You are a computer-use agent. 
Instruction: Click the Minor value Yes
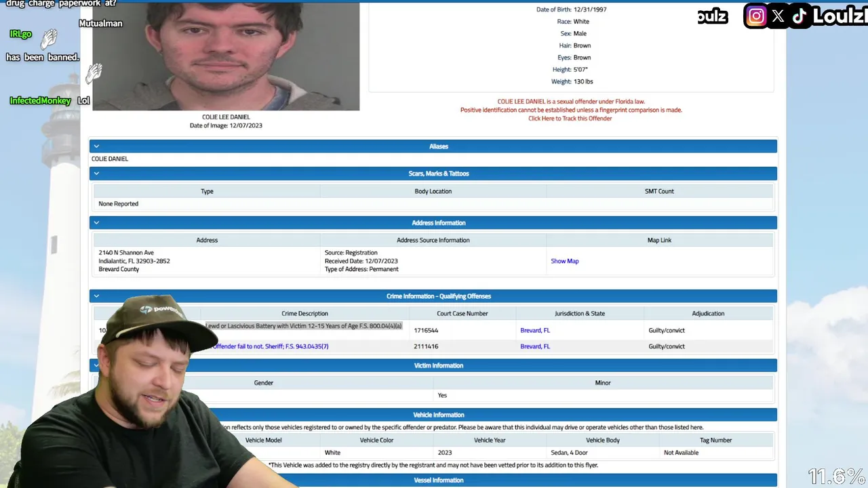click(442, 395)
